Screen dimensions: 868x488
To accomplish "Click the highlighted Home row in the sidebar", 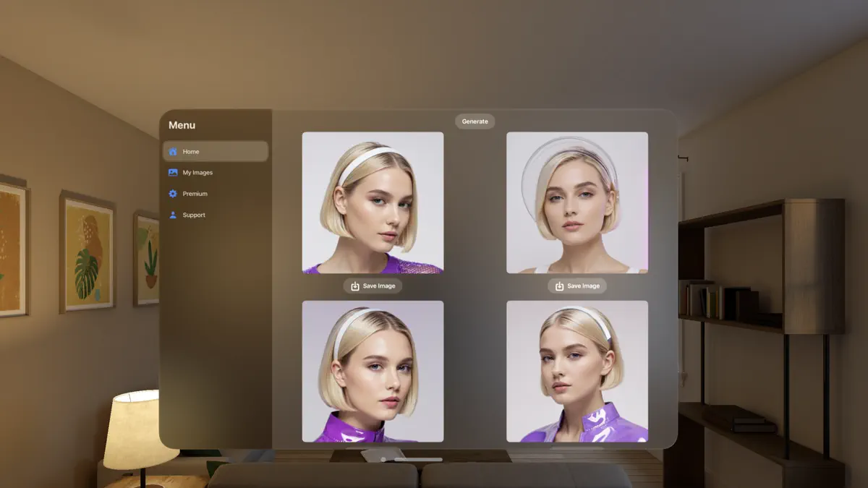I will 215,151.
